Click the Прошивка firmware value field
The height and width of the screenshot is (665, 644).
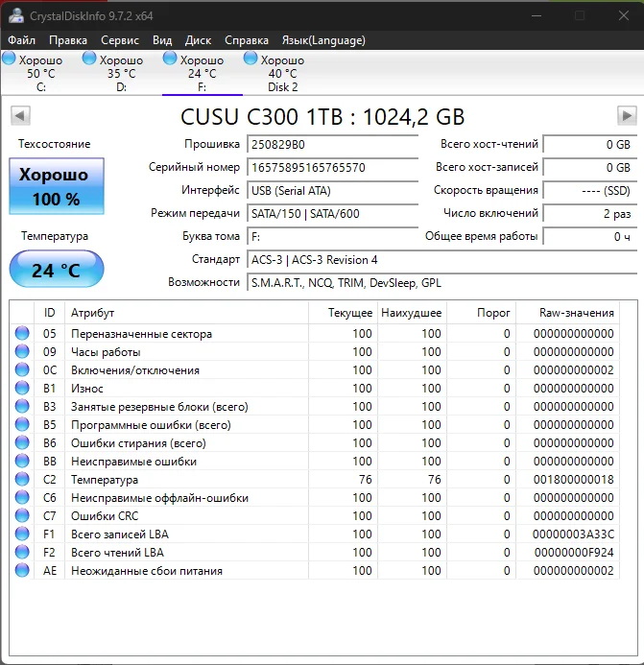coord(333,145)
